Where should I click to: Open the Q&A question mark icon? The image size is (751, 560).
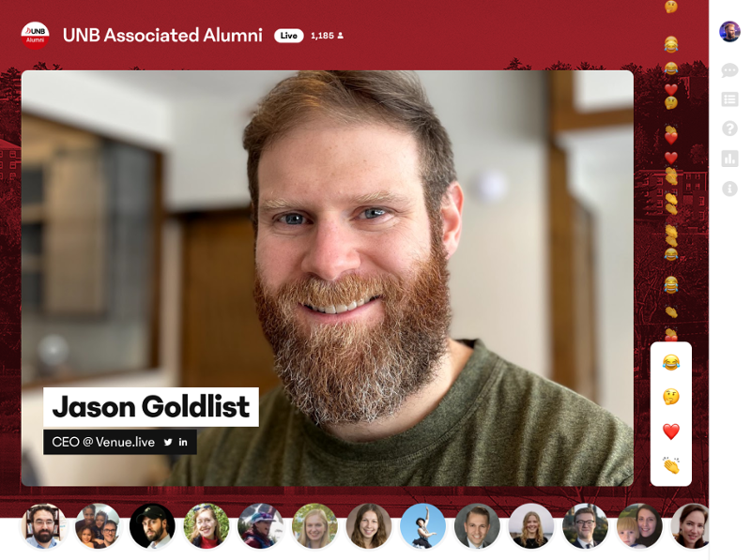click(x=729, y=129)
